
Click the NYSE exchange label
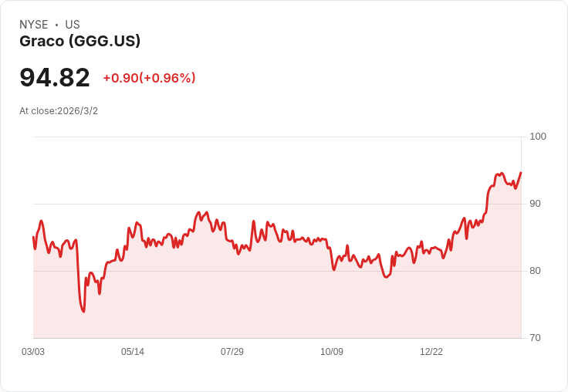tap(34, 25)
